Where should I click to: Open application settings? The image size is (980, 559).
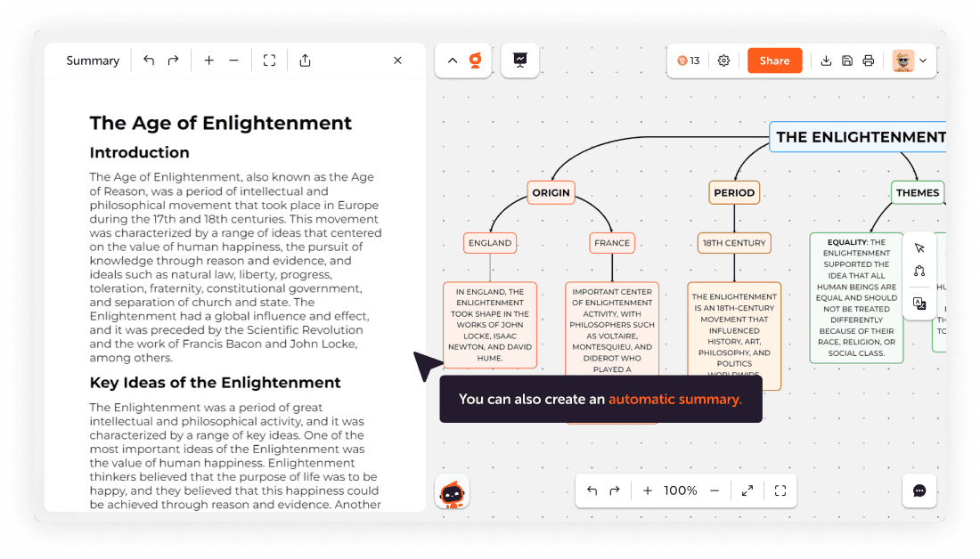(x=723, y=60)
